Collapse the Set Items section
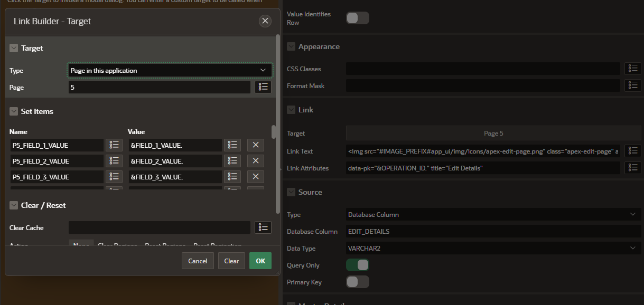Image resolution: width=644 pixels, height=305 pixels. pyautogui.click(x=14, y=111)
